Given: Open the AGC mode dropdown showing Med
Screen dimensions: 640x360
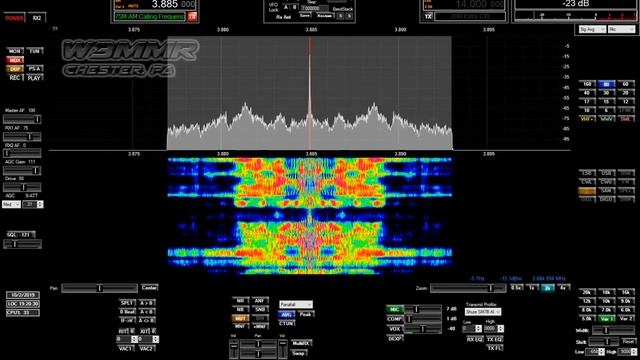Looking at the screenshot, I should tap(11, 204).
